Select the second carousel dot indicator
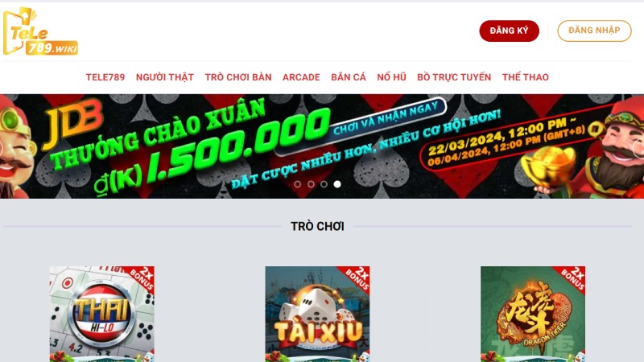Image resolution: width=644 pixels, height=362 pixels. click(x=311, y=184)
